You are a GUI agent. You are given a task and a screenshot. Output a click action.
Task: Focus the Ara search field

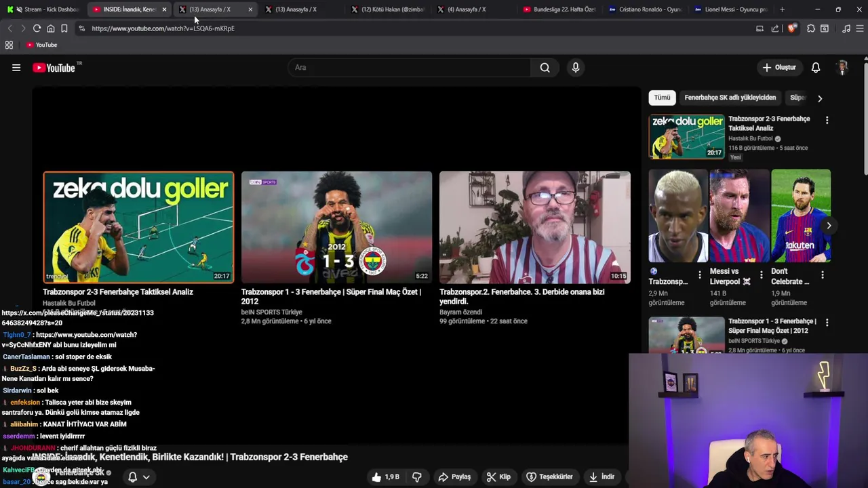(x=410, y=67)
